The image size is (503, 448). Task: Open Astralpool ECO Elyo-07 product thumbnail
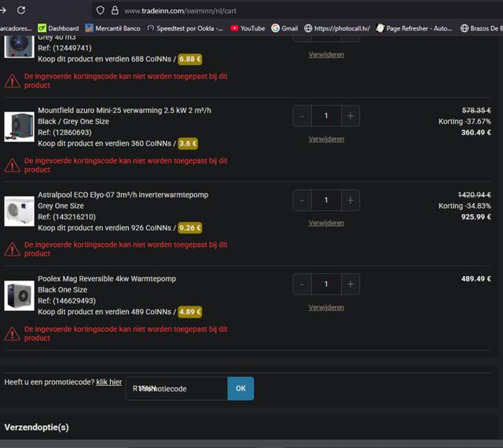click(x=19, y=211)
